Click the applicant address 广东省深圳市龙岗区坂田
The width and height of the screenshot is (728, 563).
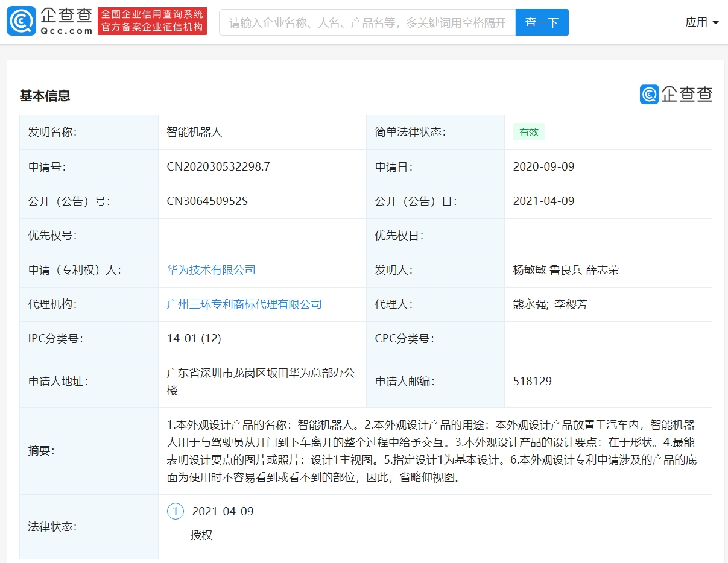pos(261,382)
